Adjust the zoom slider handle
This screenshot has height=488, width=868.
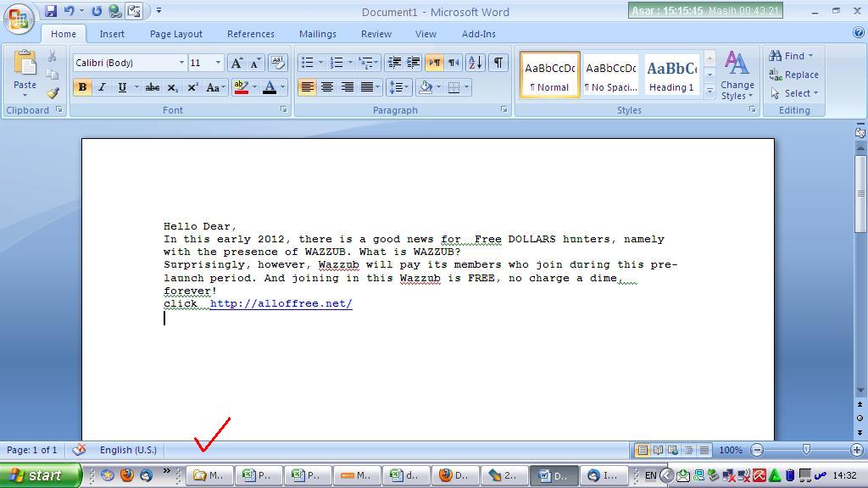pyautogui.click(x=807, y=450)
